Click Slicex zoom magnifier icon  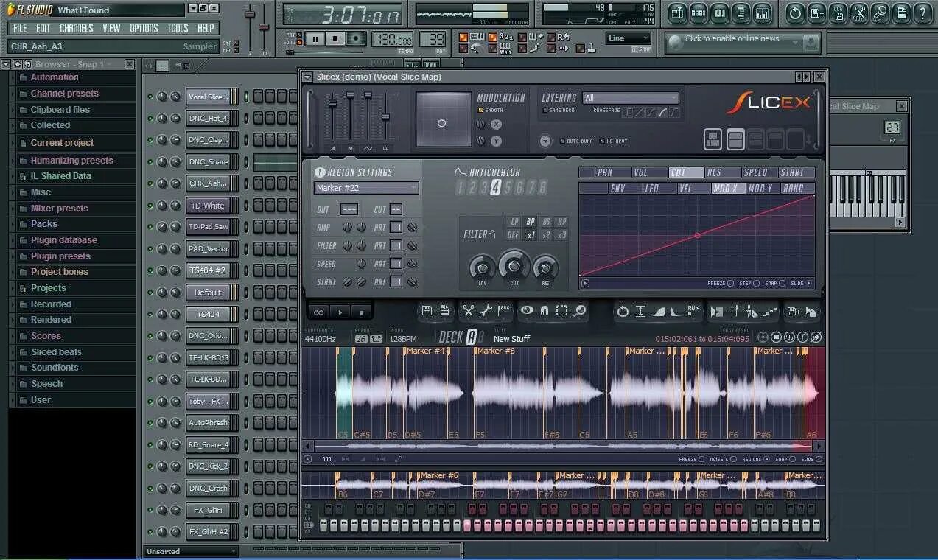click(x=580, y=311)
